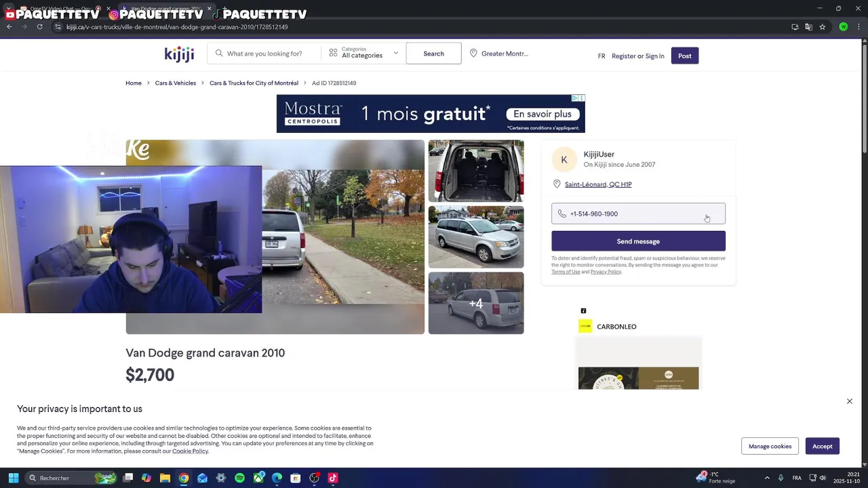Click the weather widget showing Forte neige
The height and width of the screenshot is (488, 868).
[715, 478]
